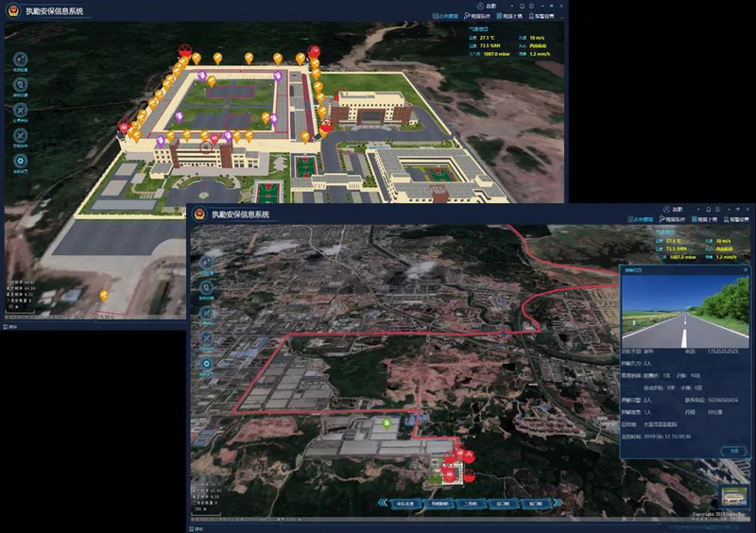
Task: Open notifications bell in back window title bar
Action: point(523,6)
